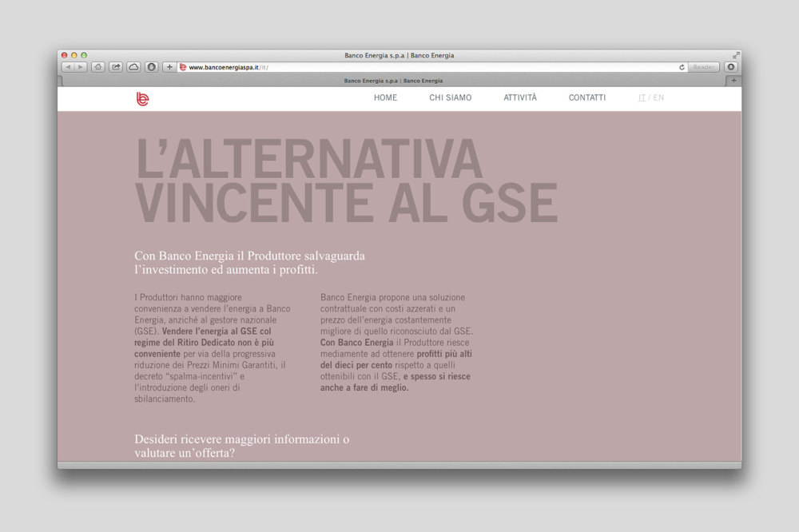Image resolution: width=799 pixels, height=532 pixels.
Task: Reload the page with the refresh arrow
Action: 682,67
